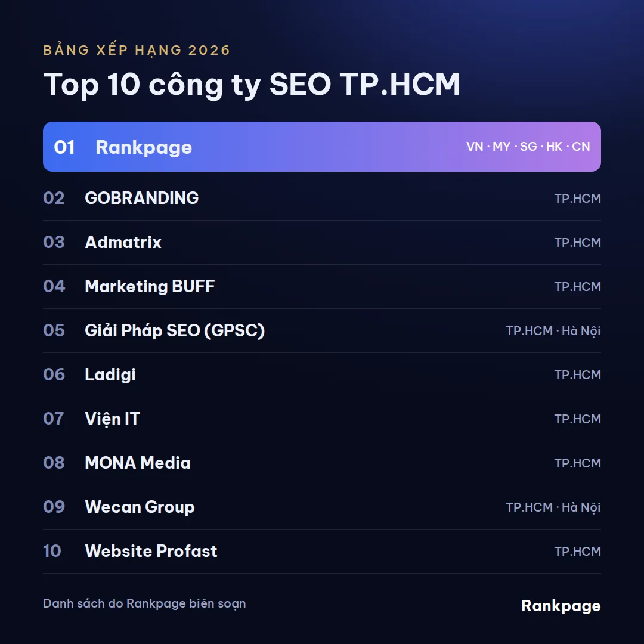The height and width of the screenshot is (644, 644).
Task: Click the TP.HCM location beside GOBRANDING
Action: coord(577,199)
